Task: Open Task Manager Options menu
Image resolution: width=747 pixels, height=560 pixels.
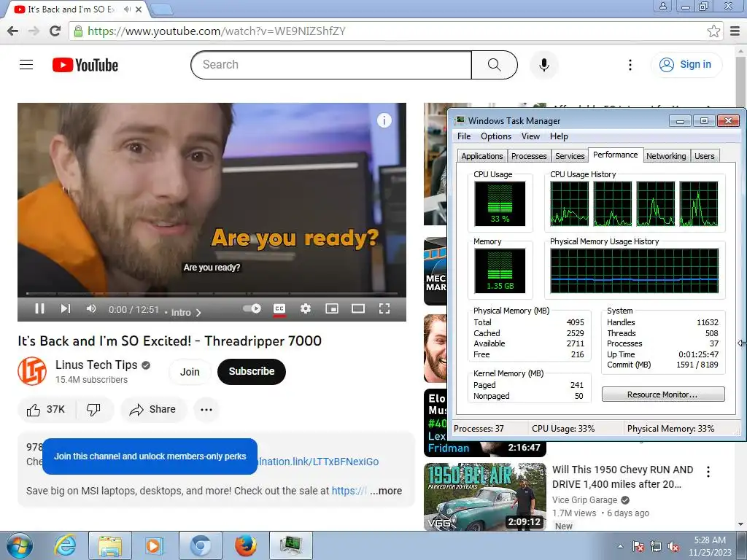Action: [495, 136]
